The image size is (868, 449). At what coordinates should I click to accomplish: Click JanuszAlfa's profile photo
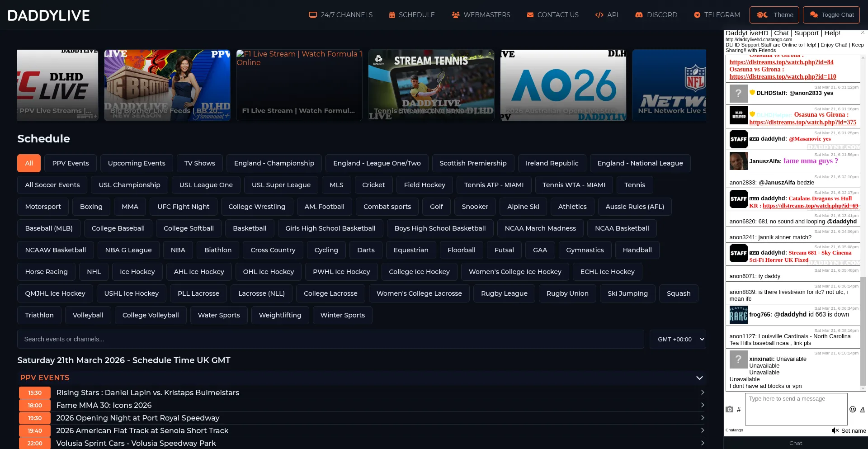point(738,161)
